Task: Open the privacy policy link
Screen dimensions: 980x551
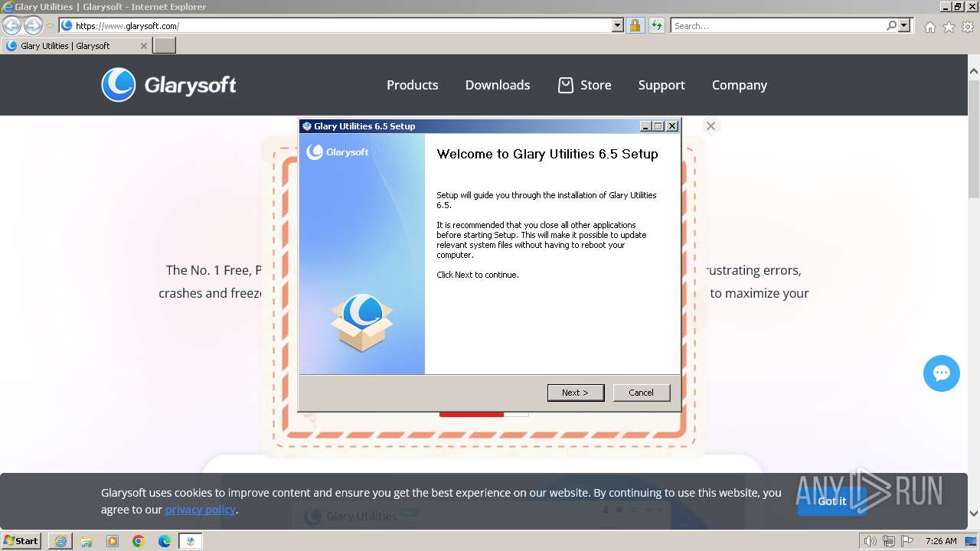Action: pyautogui.click(x=201, y=510)
